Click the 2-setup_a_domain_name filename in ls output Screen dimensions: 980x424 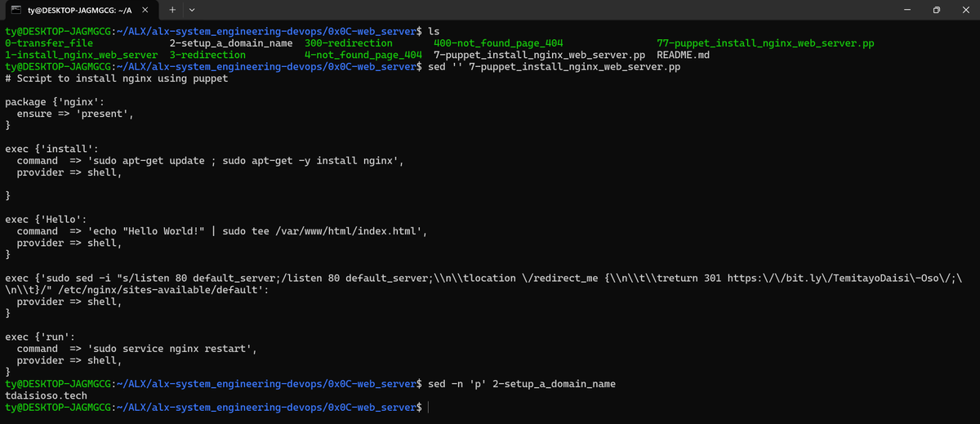point(231,42)
